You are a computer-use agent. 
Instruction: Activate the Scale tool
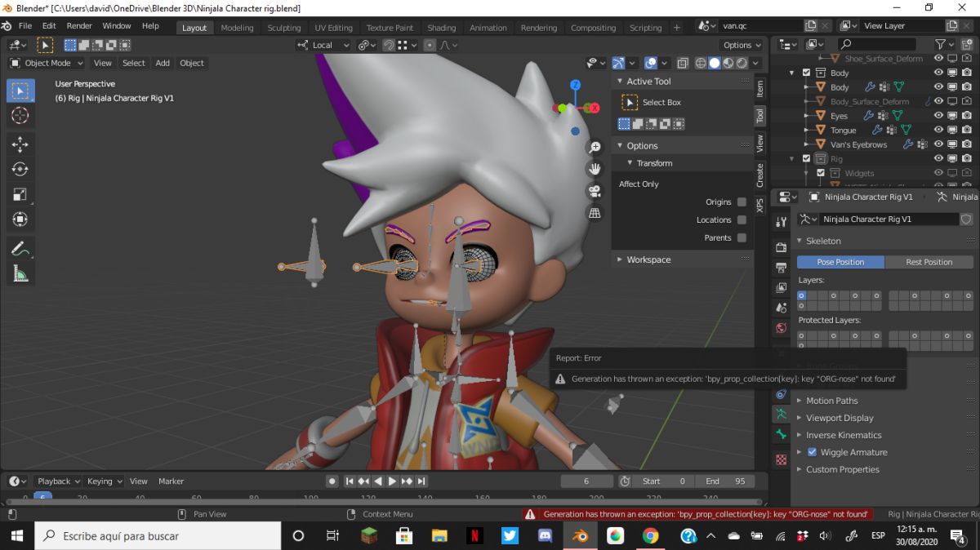(20, 194)
